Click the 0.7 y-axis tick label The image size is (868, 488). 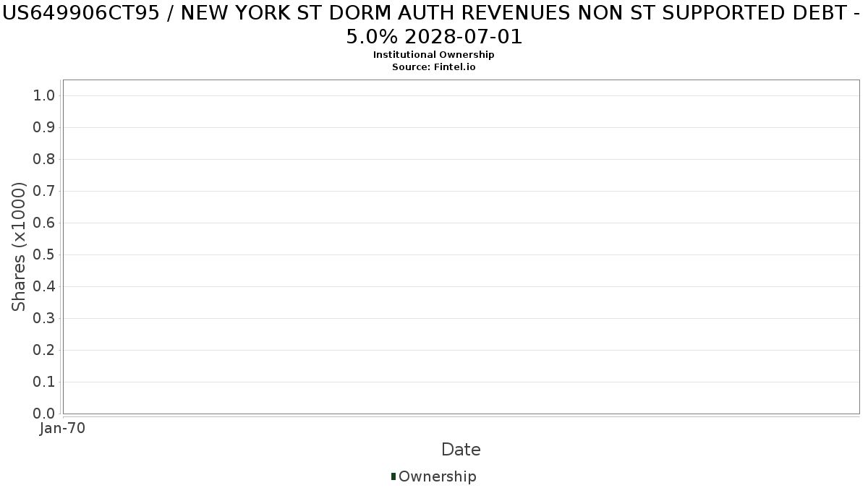(x=45, y=192)
